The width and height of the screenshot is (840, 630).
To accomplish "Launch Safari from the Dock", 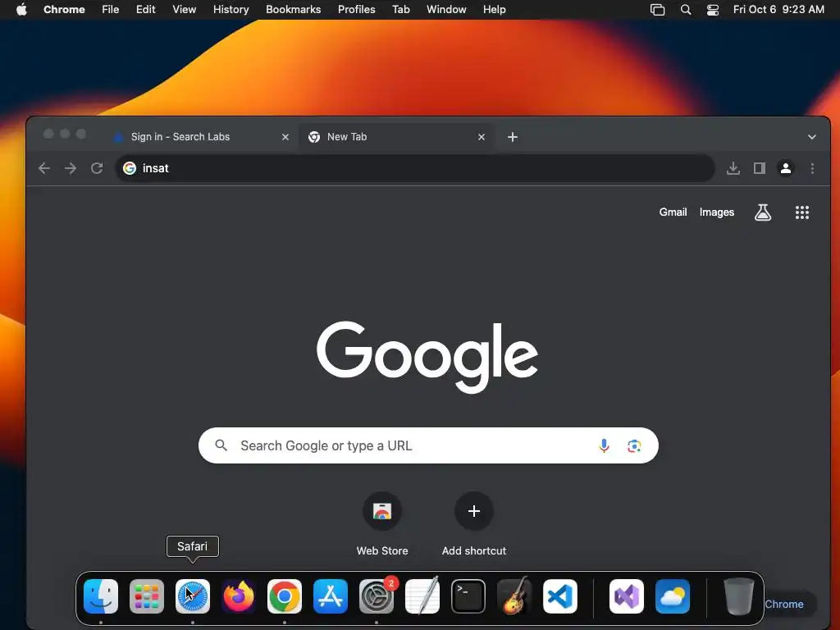I will click(193, 596).
